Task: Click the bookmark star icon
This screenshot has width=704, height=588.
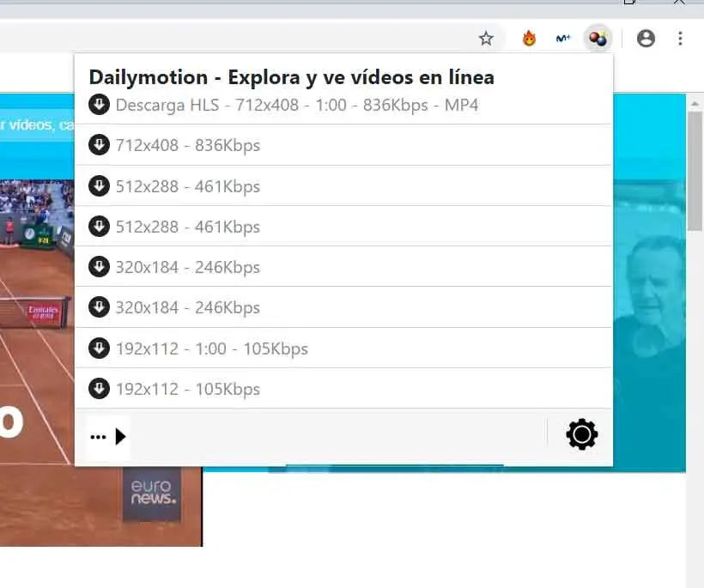Action: pyautogui.click(x=486, y=39)
